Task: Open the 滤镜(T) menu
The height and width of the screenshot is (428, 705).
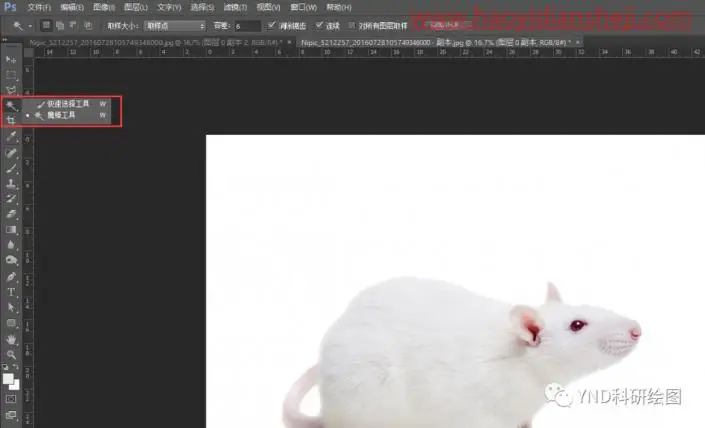Action: pos(236,8)
